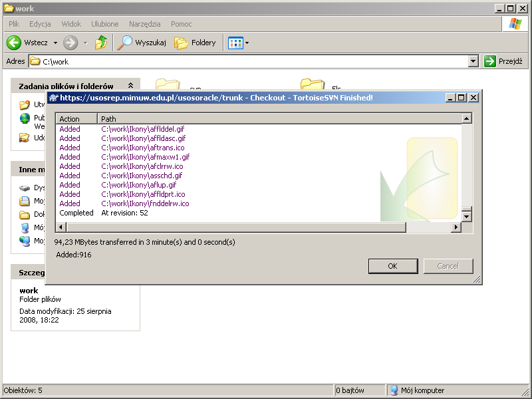The image size is (532, 399).
Task: Click the Mój komputer status bar icon
Action: click(x=394, y=390)
